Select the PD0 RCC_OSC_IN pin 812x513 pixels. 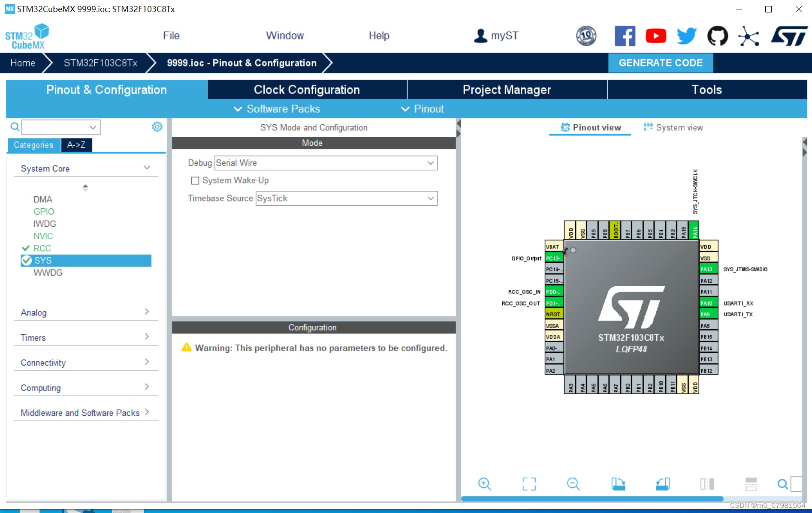554,292
